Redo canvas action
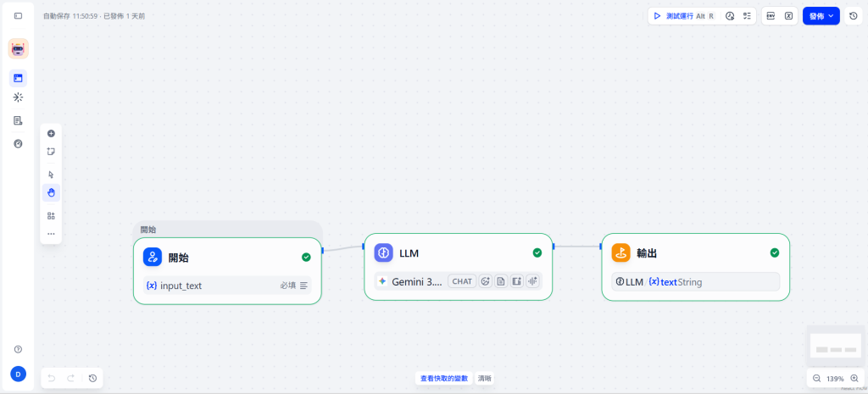 [x=71, y=378]
